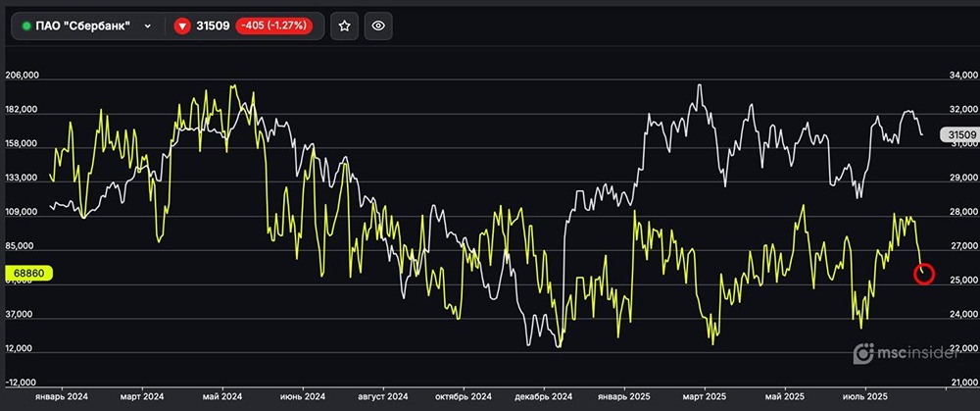Click the 133,000 left axis value
Image resolution: width=980 pixels, height=411 pixels.
(23, 179)
